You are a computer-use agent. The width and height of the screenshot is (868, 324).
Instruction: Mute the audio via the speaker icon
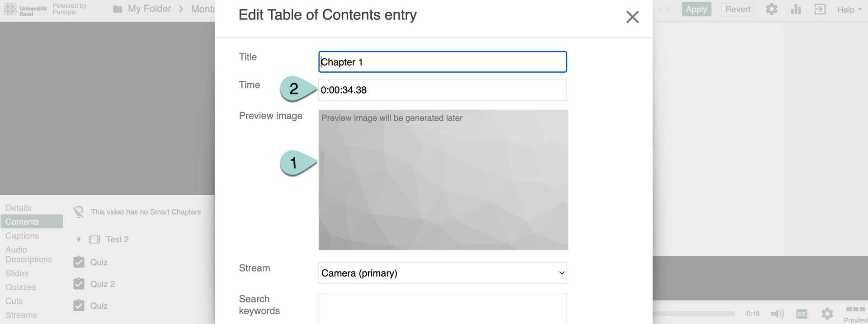click(777, 314)
